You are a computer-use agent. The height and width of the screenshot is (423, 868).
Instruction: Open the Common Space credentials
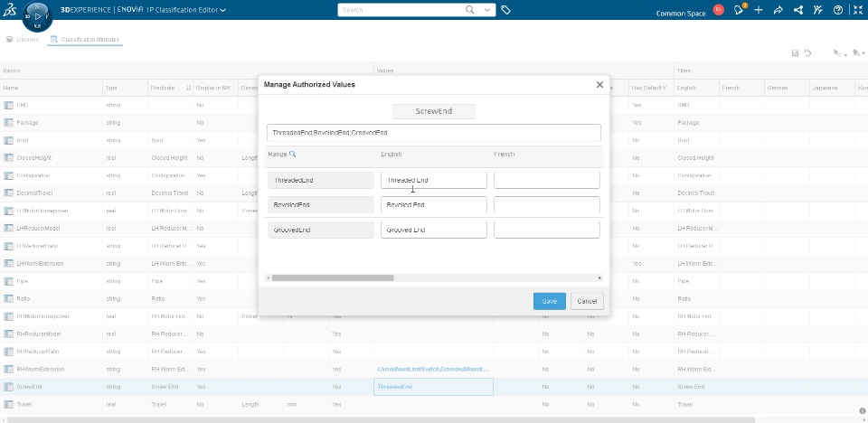click(680, 14)
